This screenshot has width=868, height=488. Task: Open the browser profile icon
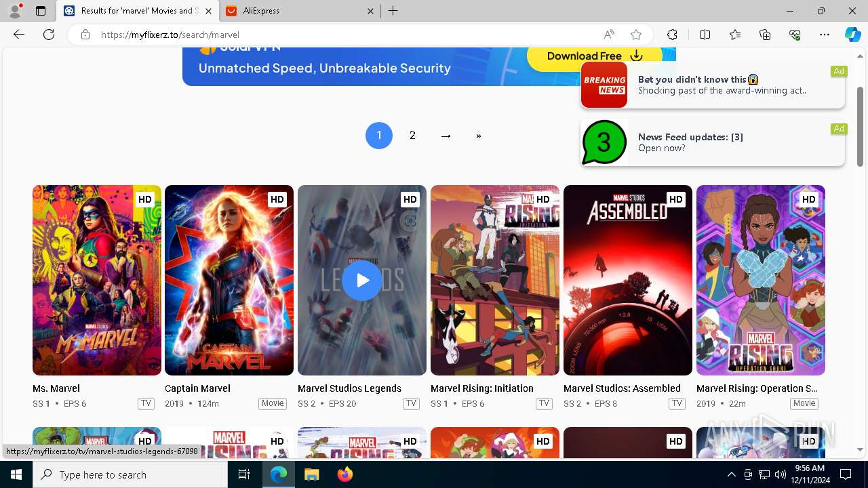coord(15,11)
